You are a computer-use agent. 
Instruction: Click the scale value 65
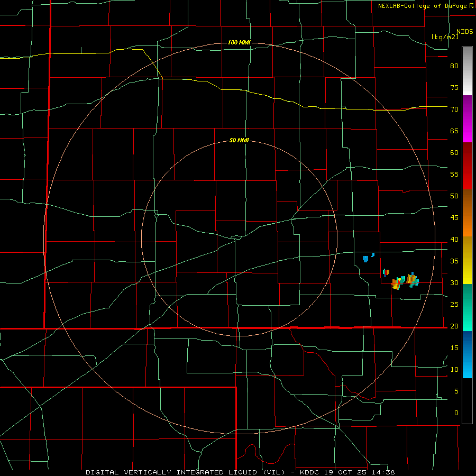(x=454, y=131)
